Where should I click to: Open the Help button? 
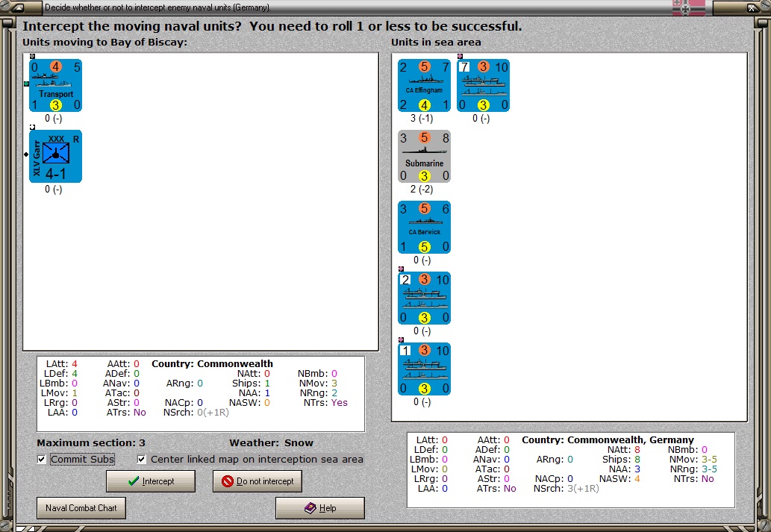(320, 508)
